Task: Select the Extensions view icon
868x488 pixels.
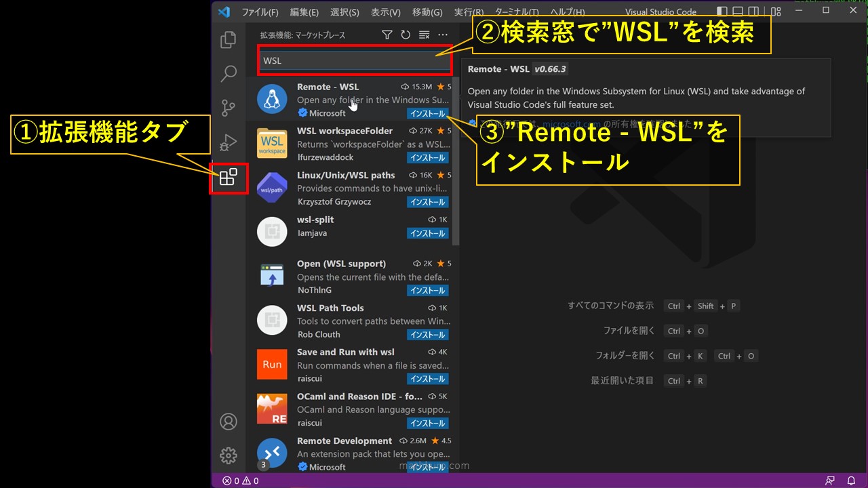Action: (x=229, y=178)
